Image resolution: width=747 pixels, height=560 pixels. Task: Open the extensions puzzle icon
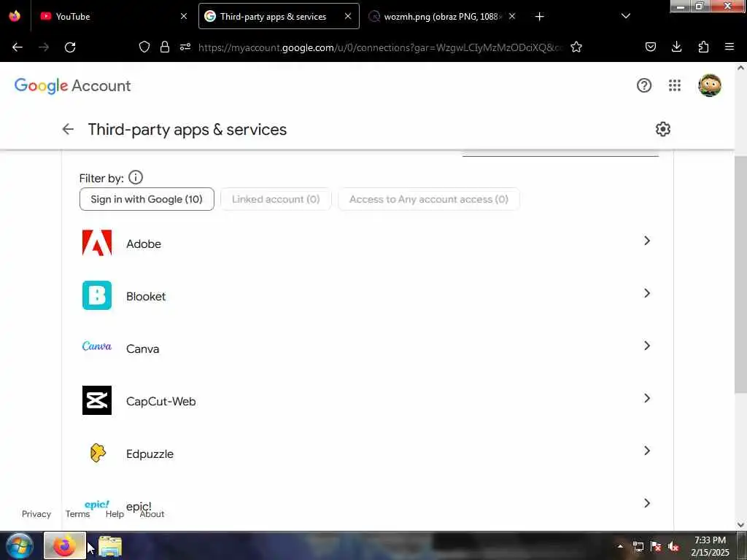point(703,47)
